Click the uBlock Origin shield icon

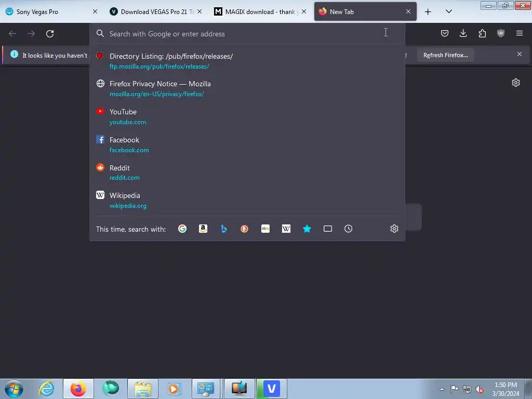[x=501, y=33]
